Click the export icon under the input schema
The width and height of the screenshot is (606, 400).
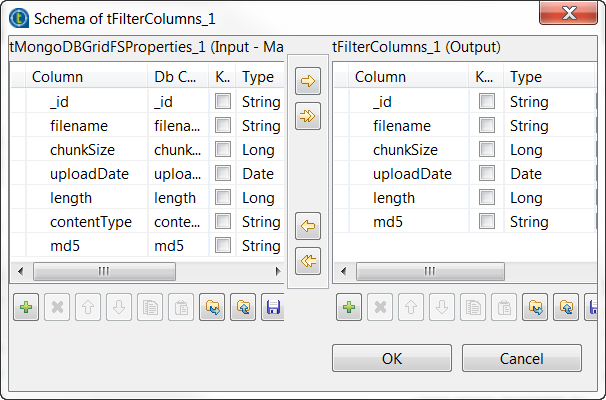coord(241,307)
